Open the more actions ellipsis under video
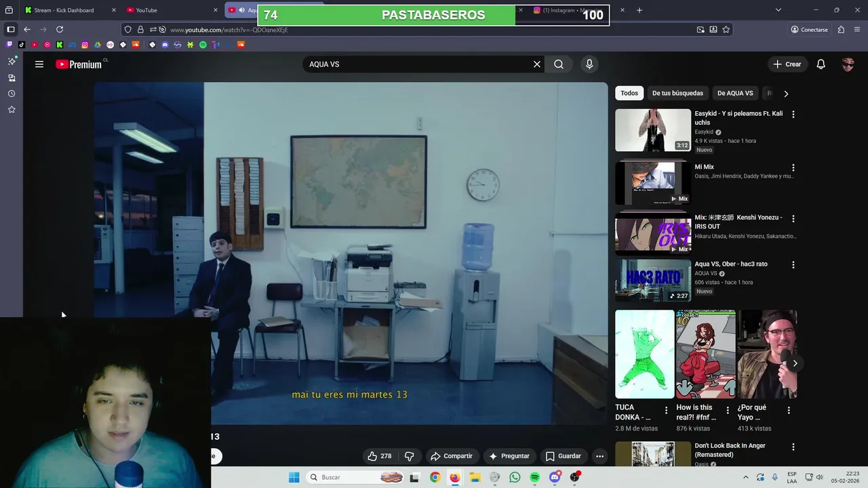Viewport: 868px width, 488px height. [x=599, y=456]
